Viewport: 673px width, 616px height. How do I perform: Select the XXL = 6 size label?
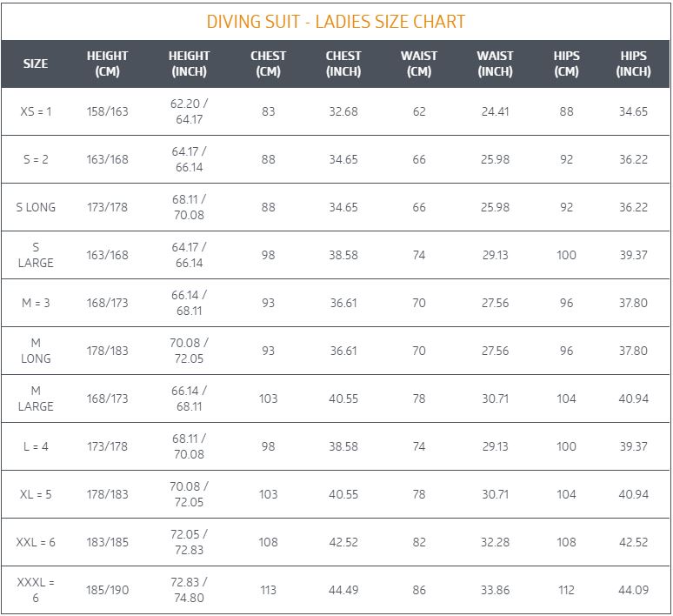[x=36, y=543]
